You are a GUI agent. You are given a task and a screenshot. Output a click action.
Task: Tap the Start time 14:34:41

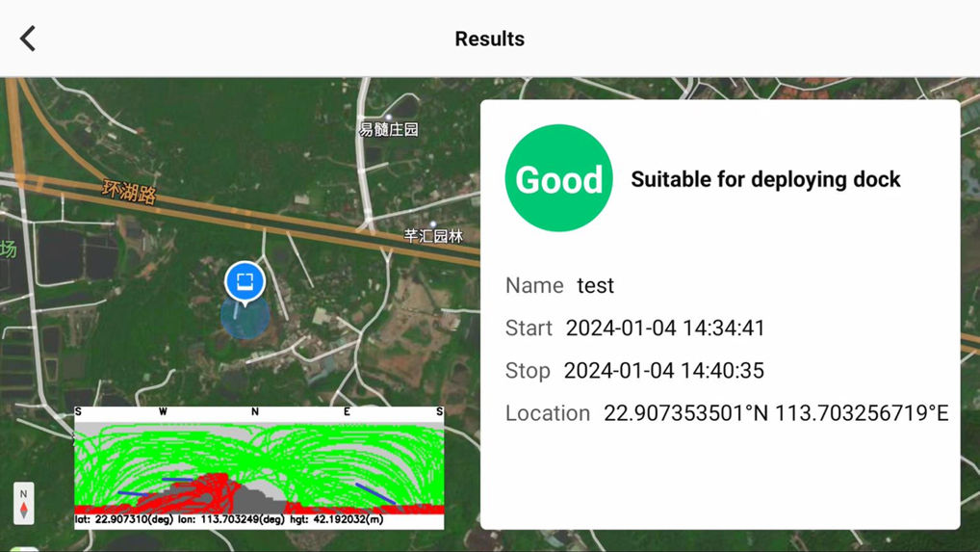click(x=665, y=328)
